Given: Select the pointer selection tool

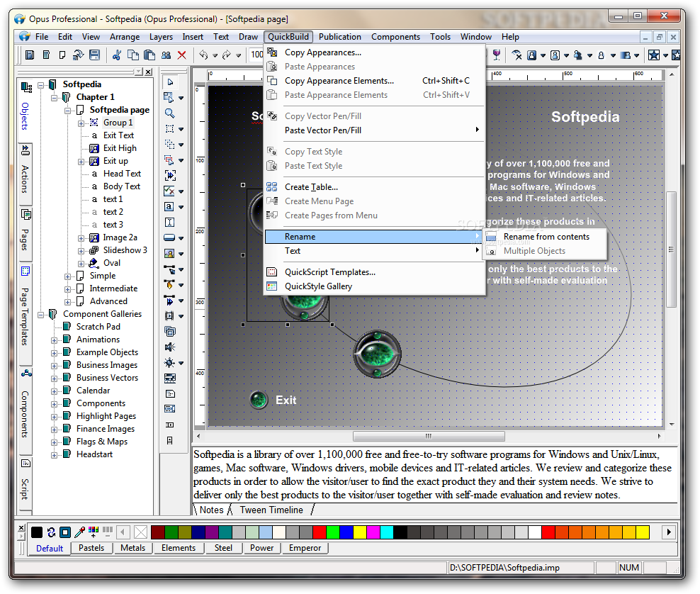Looking at the screenshot, I should point(170,82).
